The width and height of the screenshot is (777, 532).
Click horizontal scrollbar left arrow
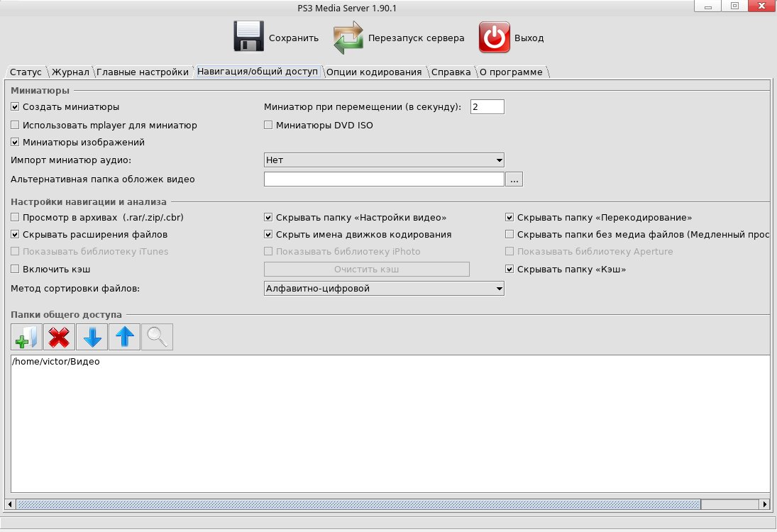tap(10, 504)
